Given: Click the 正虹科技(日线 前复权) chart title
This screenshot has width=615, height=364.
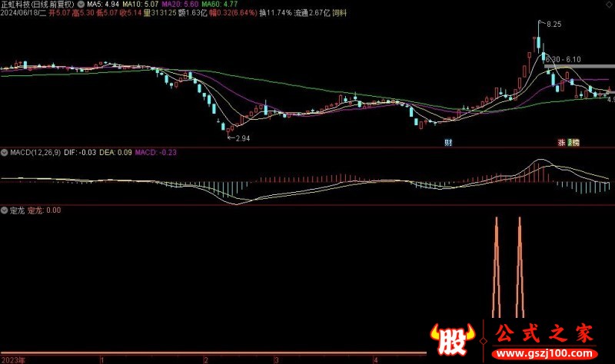Looking at the screenshot, I should pyautogui.click(x=38, y=5).
